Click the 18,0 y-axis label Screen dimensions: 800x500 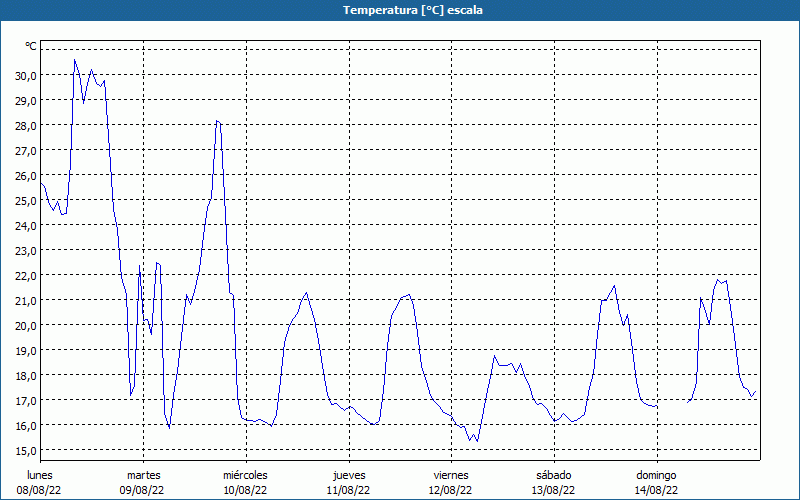tap(26, 376)
